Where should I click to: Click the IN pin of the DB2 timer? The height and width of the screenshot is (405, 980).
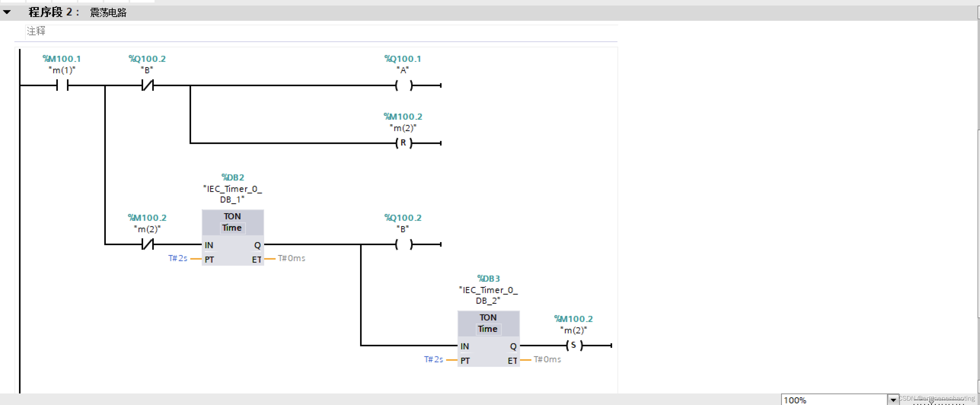(x=209, y=246)
